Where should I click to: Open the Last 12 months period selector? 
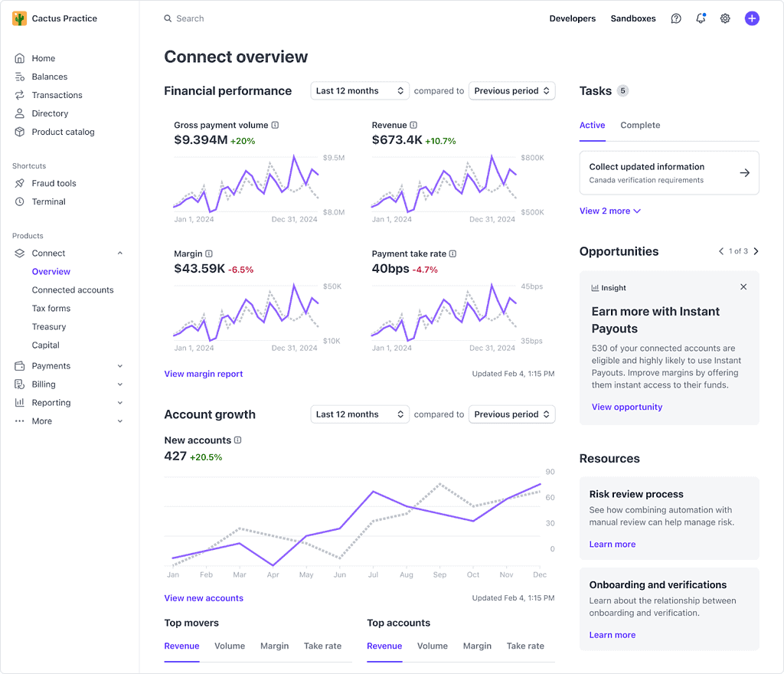pos(360,90)
